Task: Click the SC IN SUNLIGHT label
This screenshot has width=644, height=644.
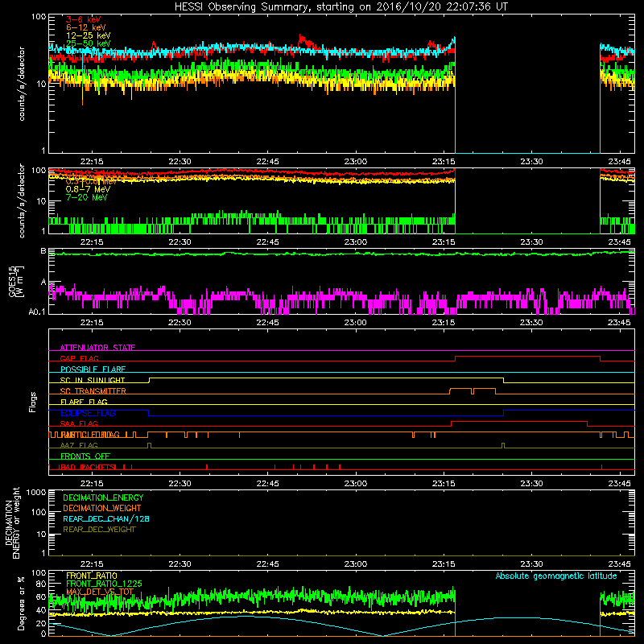Action: [x=93, y=380]
